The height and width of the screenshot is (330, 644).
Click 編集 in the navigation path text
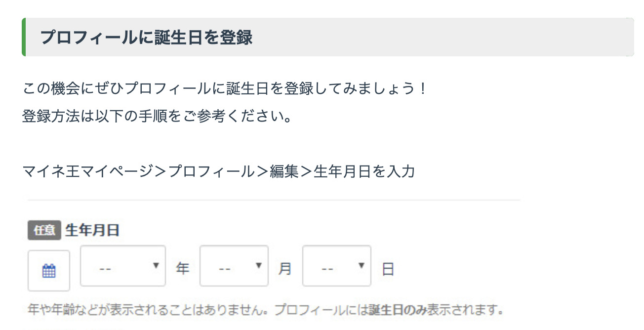click(284, 171)
